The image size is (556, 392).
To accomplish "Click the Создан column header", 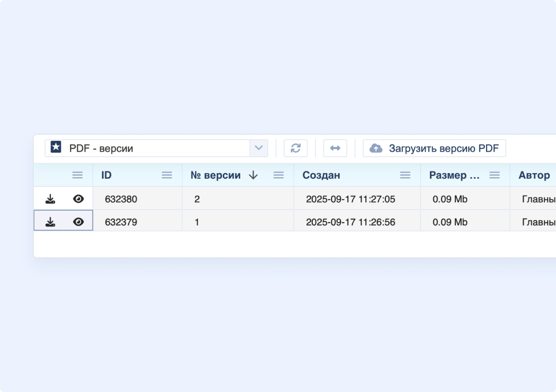I will tap(320, 175).
